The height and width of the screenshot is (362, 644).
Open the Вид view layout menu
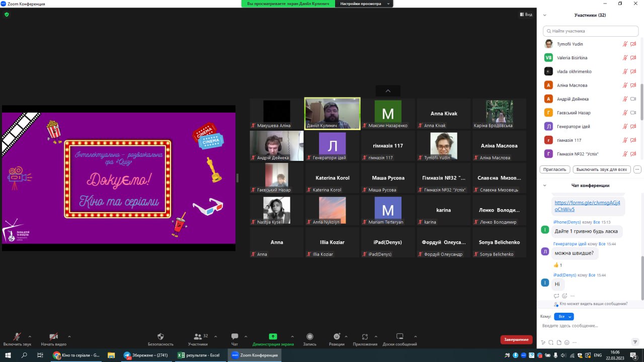point(526,15)
